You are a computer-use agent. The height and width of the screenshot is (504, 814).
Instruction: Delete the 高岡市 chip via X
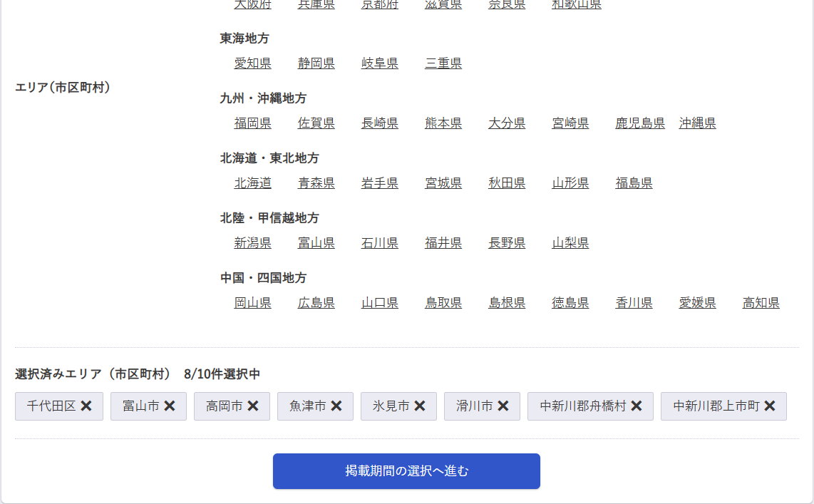(x=253, y=406)
